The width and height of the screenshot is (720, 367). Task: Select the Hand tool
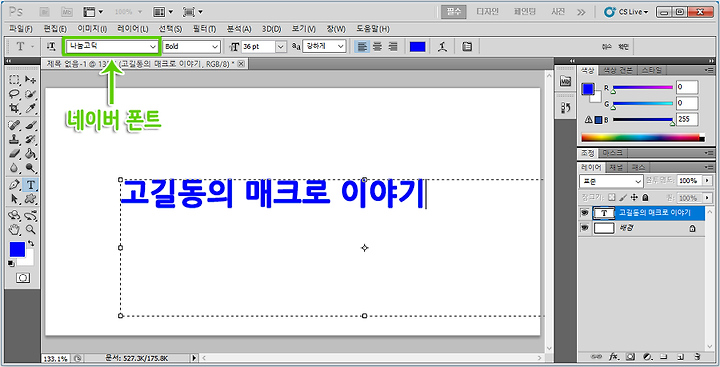tap(15, 229)
